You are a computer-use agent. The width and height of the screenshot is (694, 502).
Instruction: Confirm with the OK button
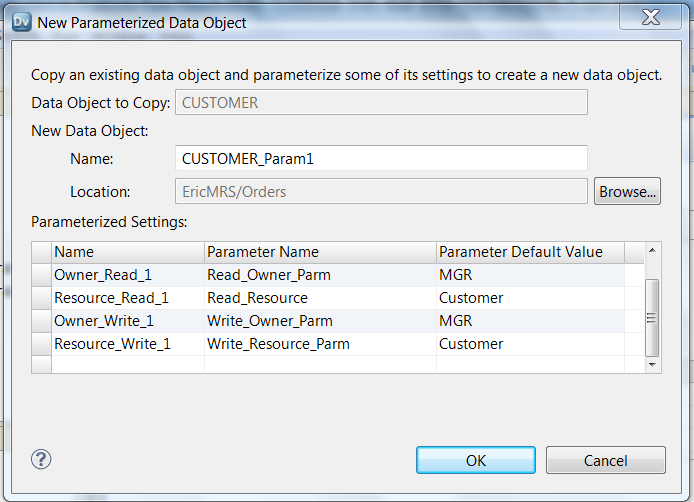pos(476,460)
